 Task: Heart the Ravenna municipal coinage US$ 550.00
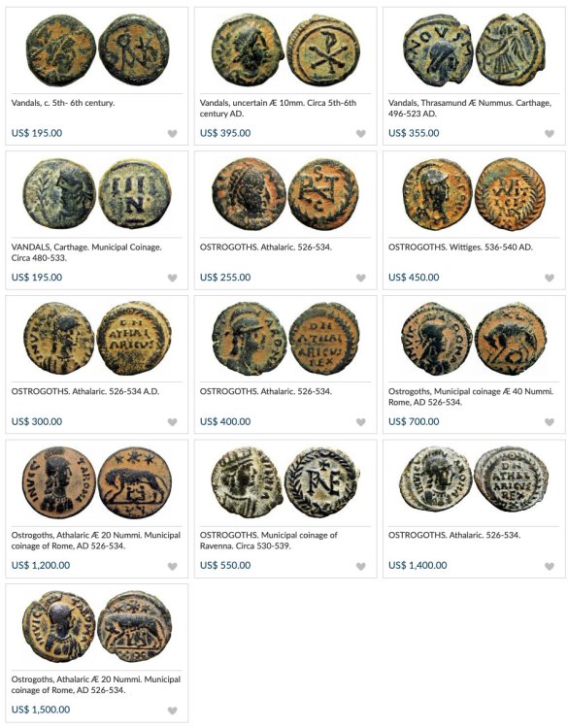click(361, 566)
